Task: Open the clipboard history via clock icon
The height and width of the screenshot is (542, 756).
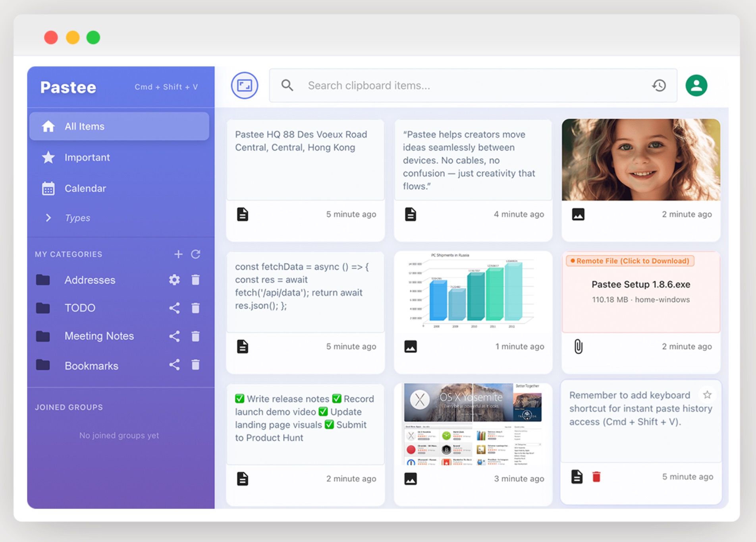Action: (x=659, y=85)
